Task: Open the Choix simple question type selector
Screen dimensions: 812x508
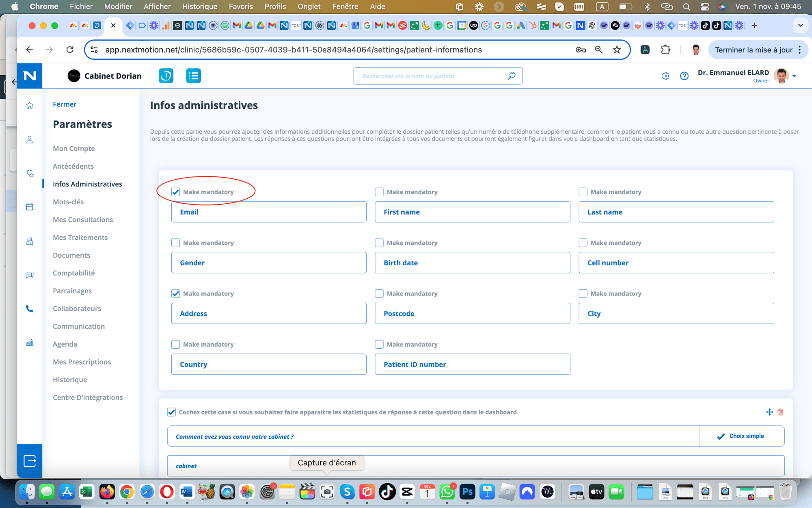Action: click(x=742, y=436)
